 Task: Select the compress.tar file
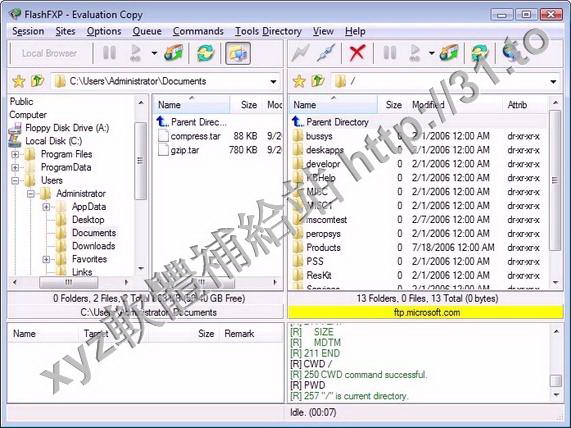pyautogui.click(x=196, y=136)
